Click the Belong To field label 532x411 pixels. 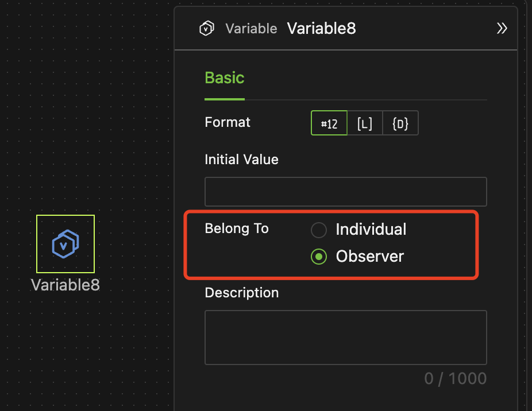pyautogui.click(x=237, y=228)
